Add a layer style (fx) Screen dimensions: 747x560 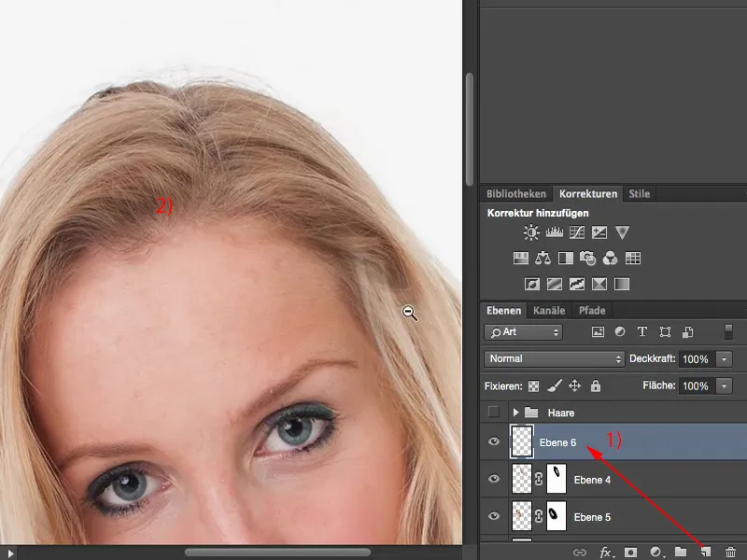[605, 553]
